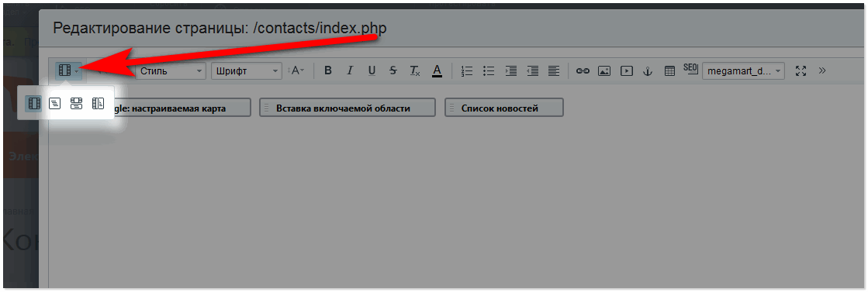
Task: Select Список новостей component
Action: (504, 108)
